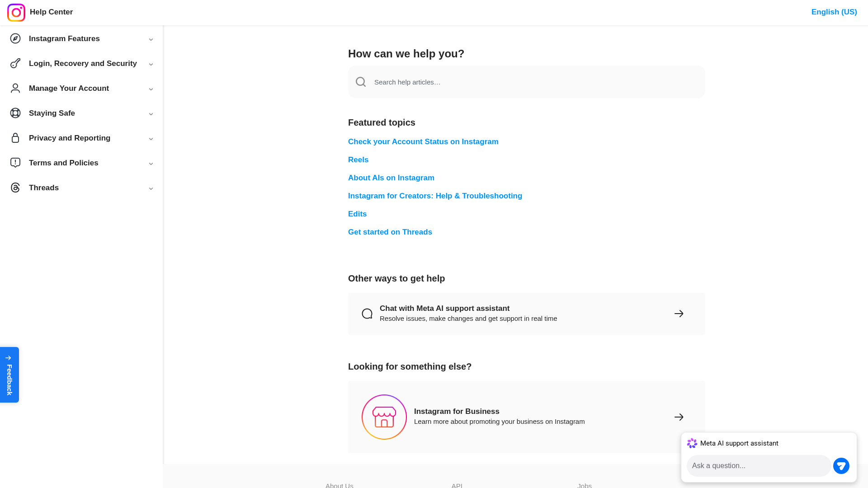Viewport: 868px width, 488px height.
Task: Click the lock icon beside Privacy and Reporting
Action: click(15, 138)
